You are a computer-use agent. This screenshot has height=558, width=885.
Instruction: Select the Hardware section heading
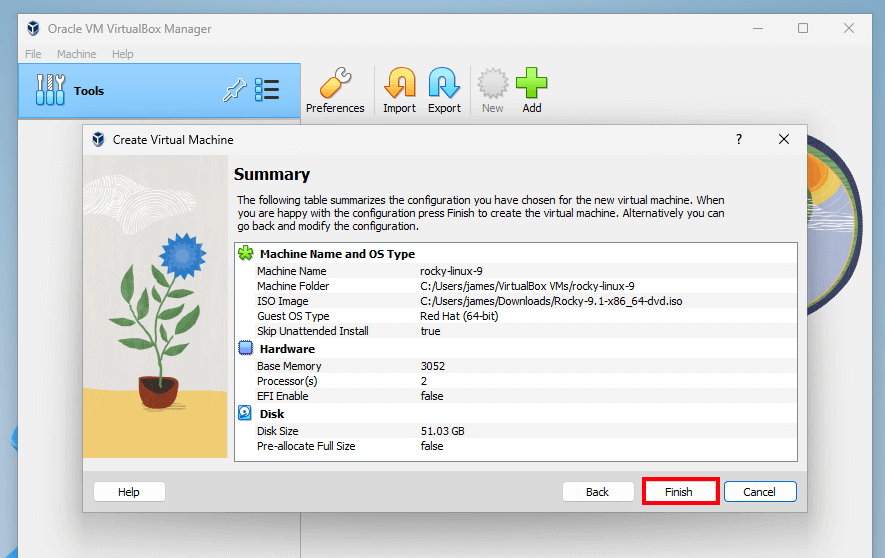(287, 349)
